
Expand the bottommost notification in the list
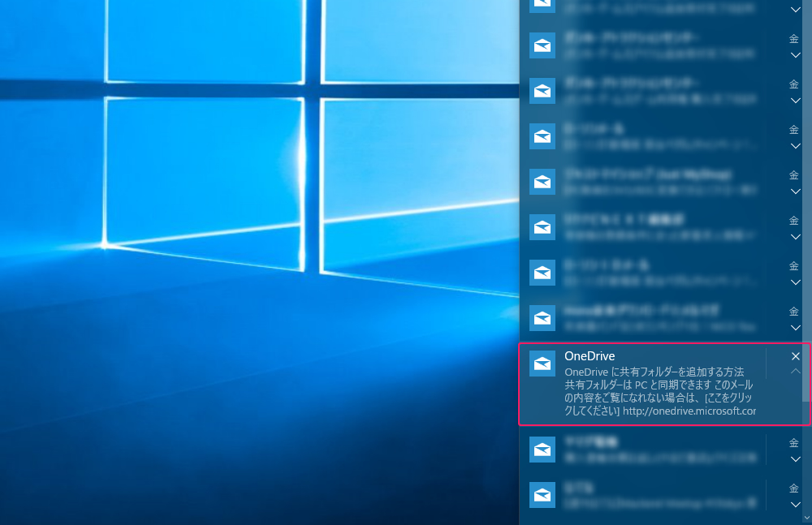[x=796, y=505]
